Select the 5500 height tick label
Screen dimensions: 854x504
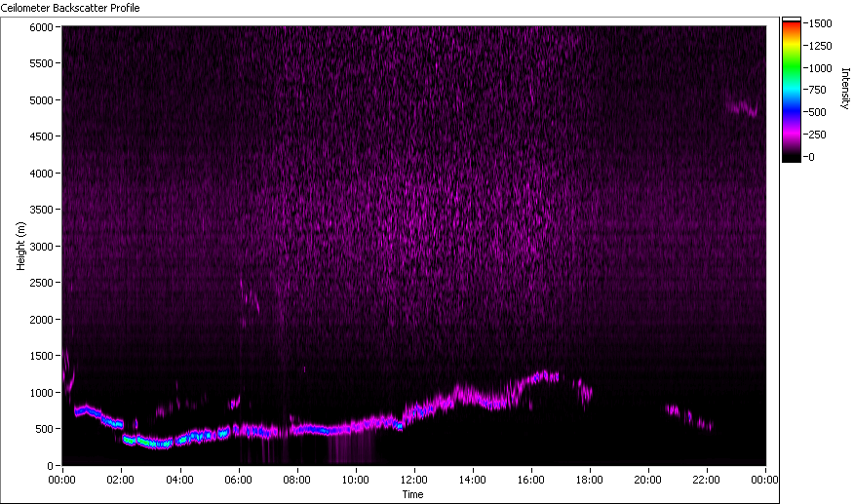(x=41, y=63)
